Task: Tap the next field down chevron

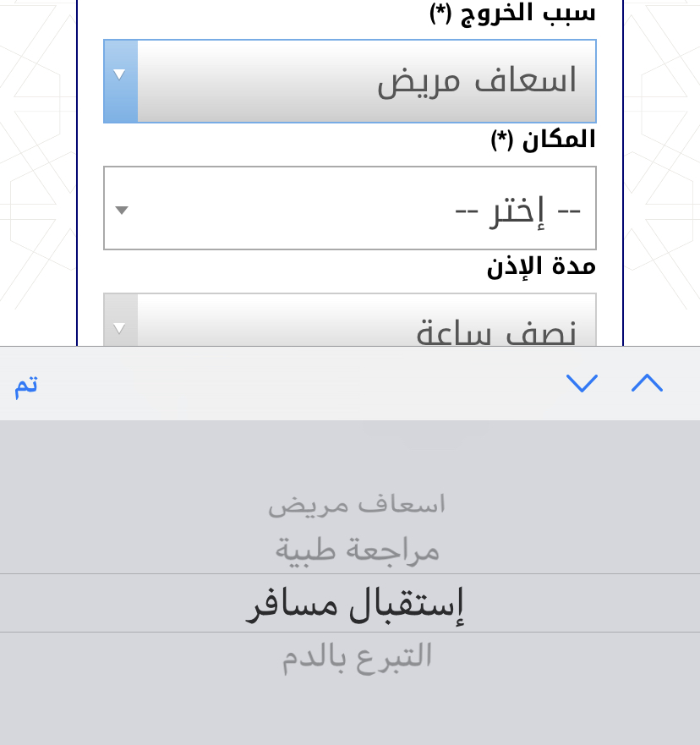Action: pyautogui.click(x=582, y=383)
